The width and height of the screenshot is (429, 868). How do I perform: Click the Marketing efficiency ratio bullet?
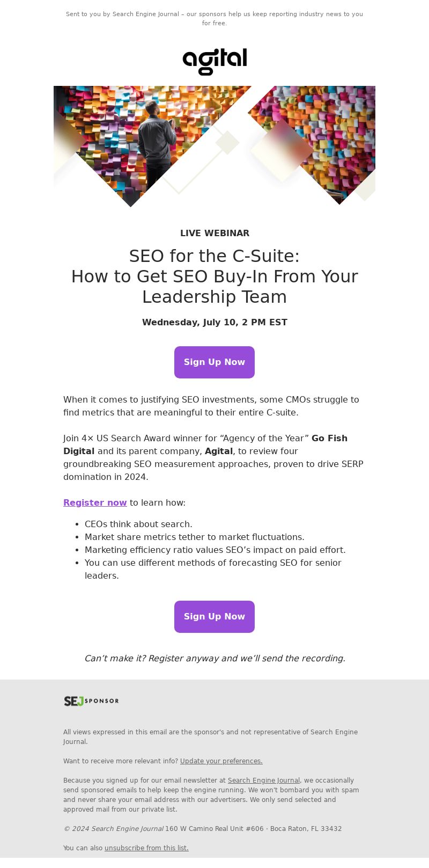[x=215, y=550]
